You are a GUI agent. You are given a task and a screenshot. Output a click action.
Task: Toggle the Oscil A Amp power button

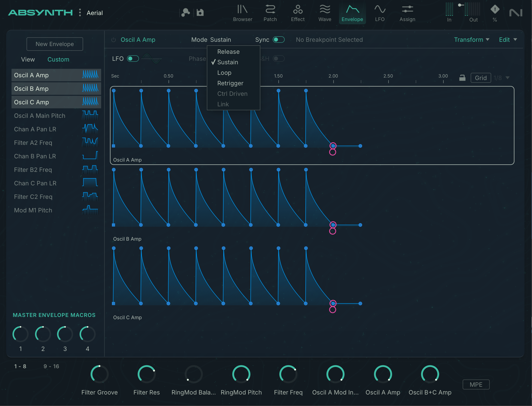[x=114, y=40]
